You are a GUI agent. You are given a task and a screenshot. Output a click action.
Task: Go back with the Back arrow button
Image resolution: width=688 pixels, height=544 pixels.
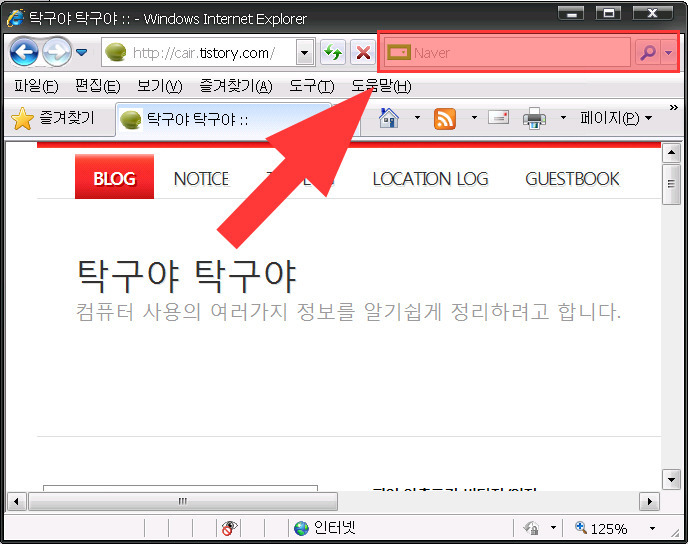[24, 52]
